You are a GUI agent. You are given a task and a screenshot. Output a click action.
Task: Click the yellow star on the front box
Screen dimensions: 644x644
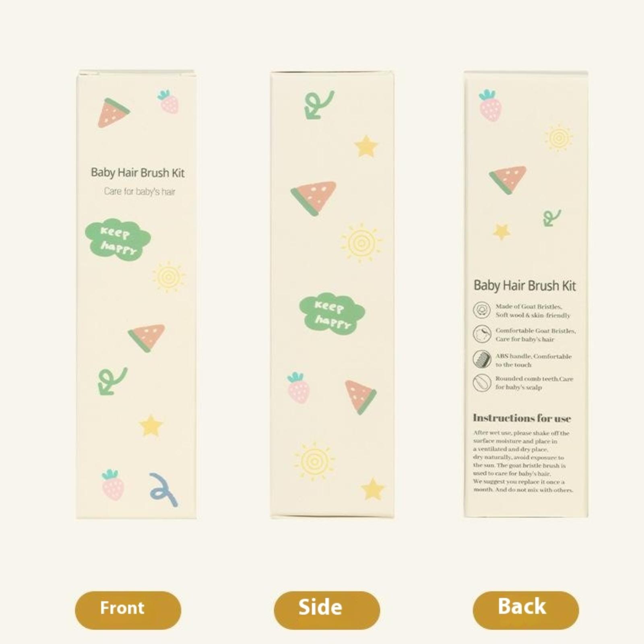pos(151,425)
